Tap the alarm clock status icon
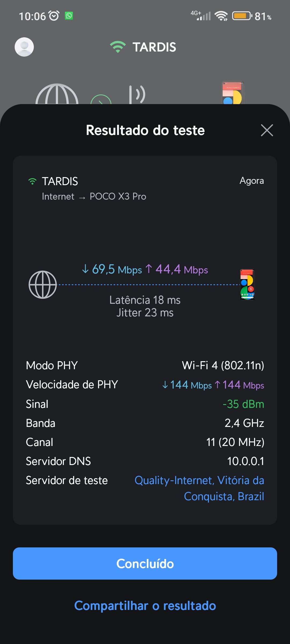 coord(54,16)
